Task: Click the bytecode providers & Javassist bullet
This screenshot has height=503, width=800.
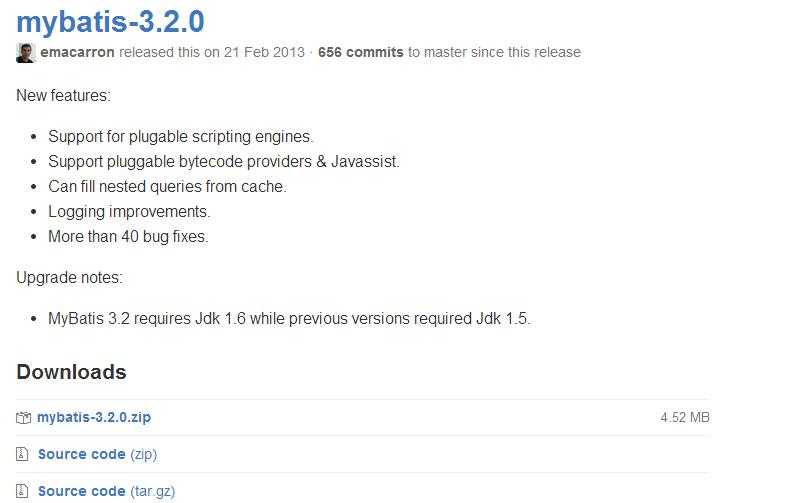Action: (224, 162)
